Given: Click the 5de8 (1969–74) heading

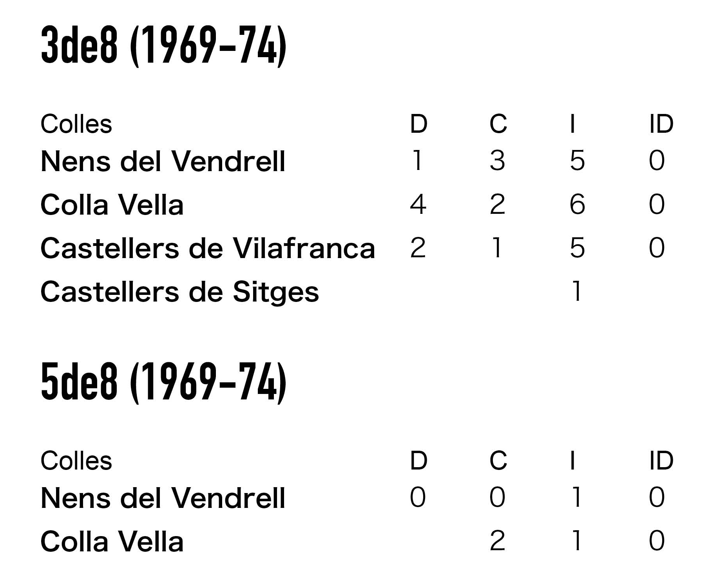Looking at the screenshot, I should (164, 383).
